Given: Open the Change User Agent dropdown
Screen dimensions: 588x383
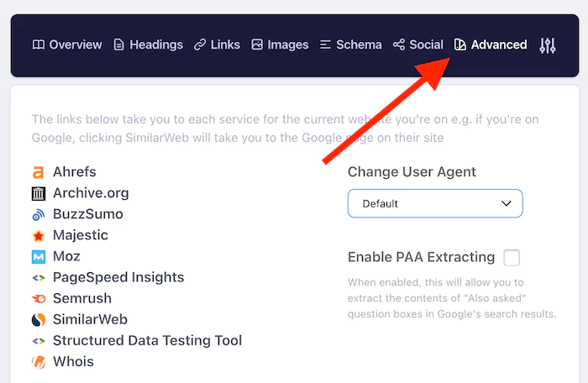Looking at the screenshot, I should (x=435, y=203).
